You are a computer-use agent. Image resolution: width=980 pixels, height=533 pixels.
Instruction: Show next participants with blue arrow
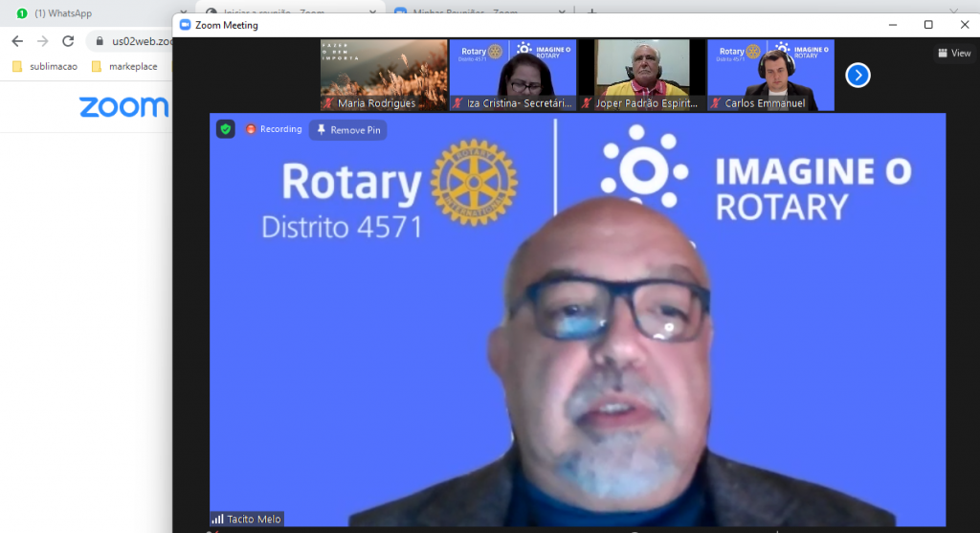click(857, 75)
